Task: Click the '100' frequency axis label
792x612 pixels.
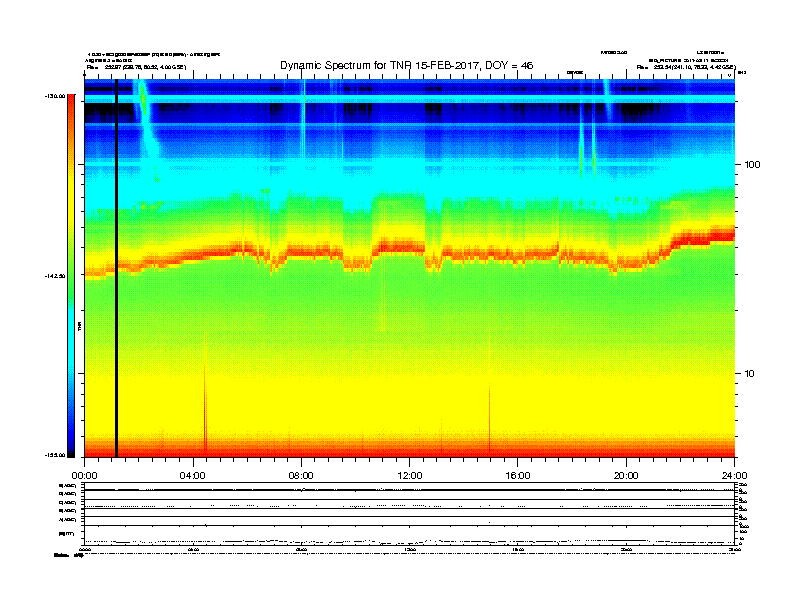Action: click(752, 165)
